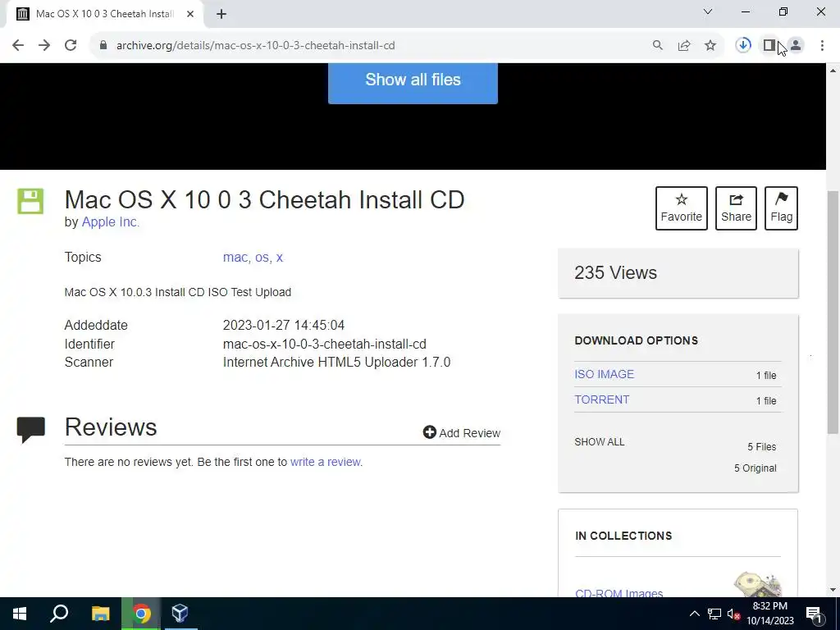Image resolution: width=840 pixels, height=630 pixels.
Task: Go forward to the next page
Action: tap(44, 46)
